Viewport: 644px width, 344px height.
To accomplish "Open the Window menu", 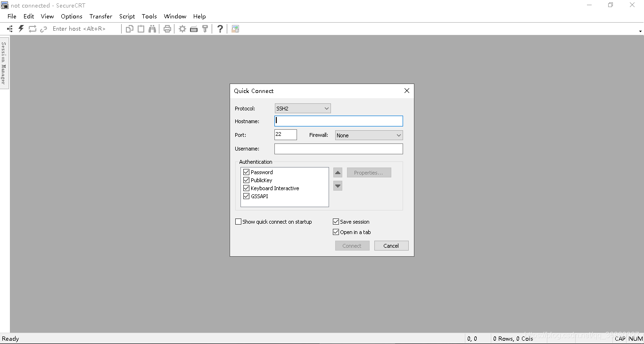I will click(175, 16).
